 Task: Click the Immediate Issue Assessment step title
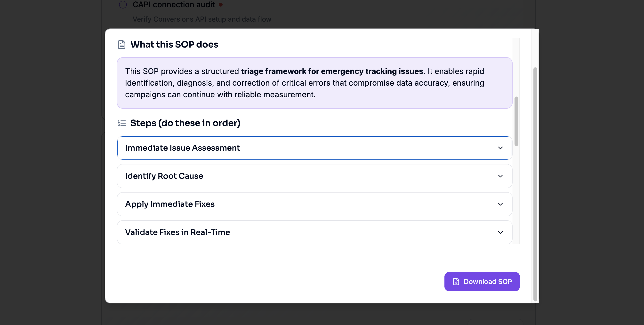(x=182, y=148)
